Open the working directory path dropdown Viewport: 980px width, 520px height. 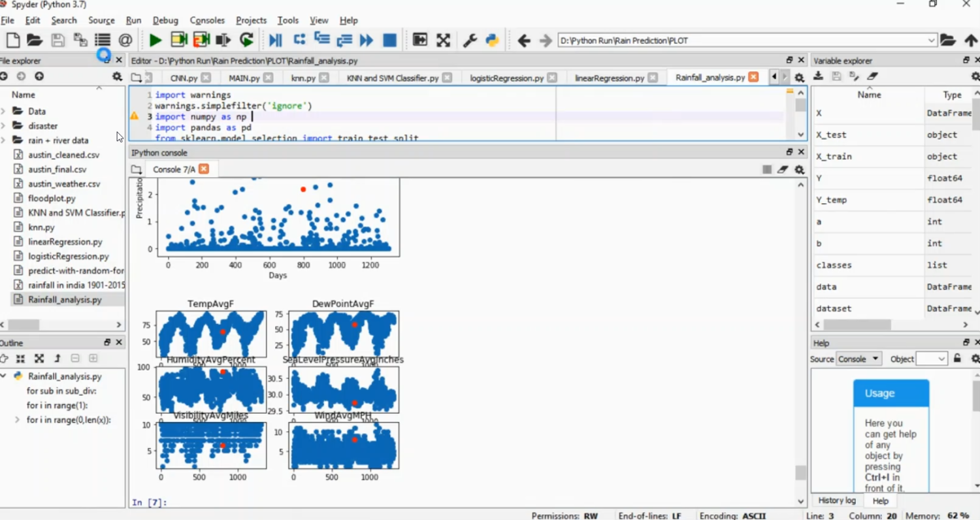pos(931,41)
